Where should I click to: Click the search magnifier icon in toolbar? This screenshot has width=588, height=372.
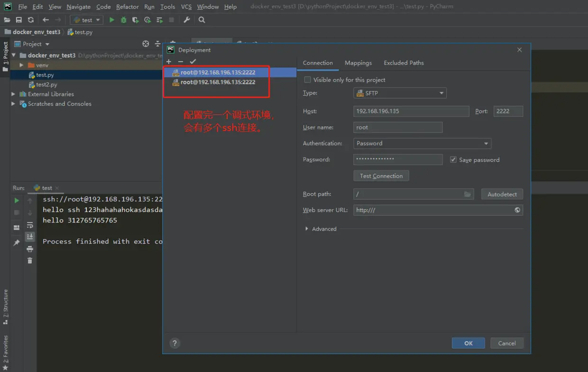click(x=202, y=20)
